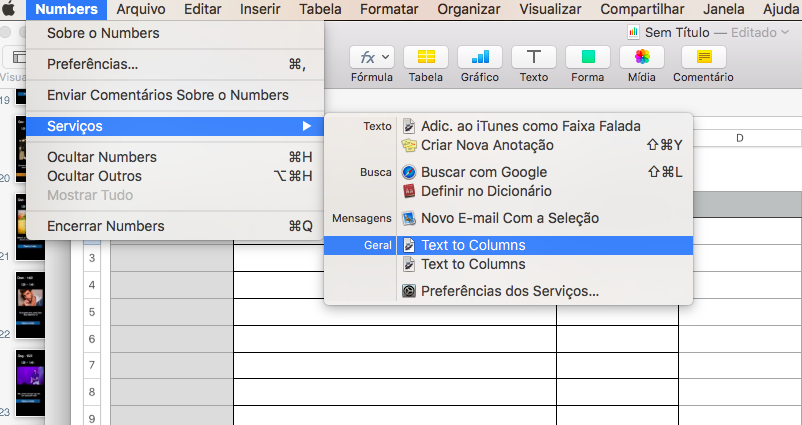Add a comment with Comentário icon
This screenshot has width=802, height=425.
coord(703,57)
